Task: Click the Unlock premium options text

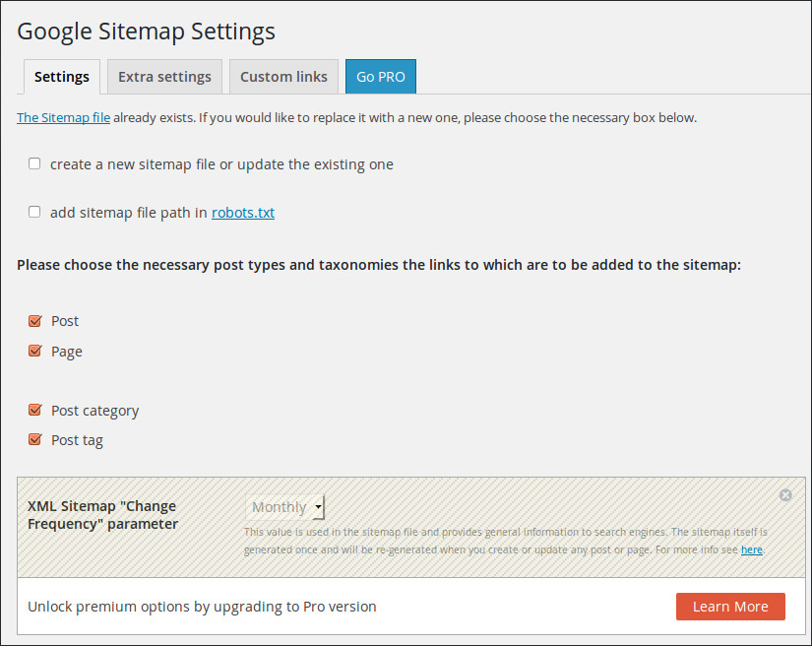Action: click(202, 607)
